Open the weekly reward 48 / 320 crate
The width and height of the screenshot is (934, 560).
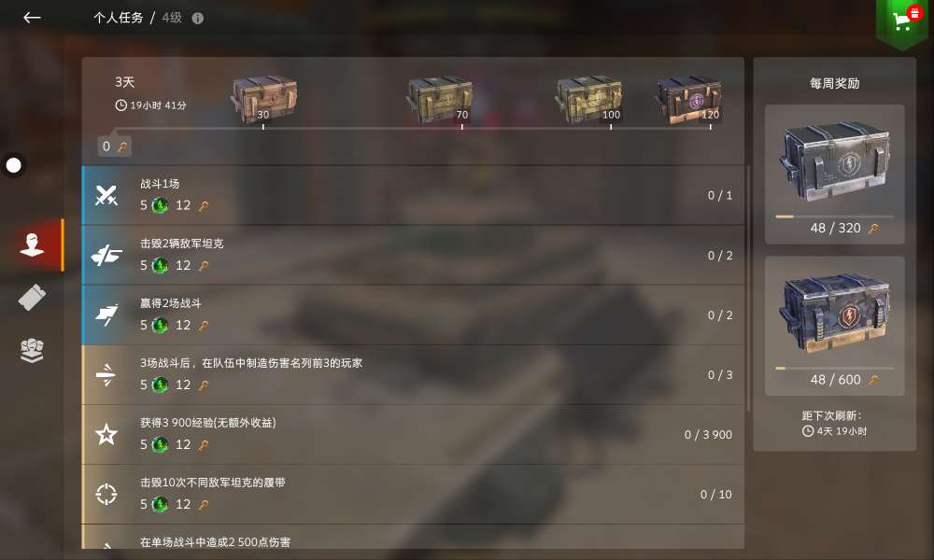pos(834,175)
